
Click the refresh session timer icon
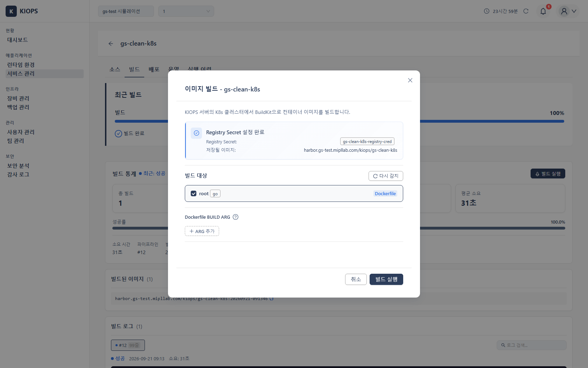[x=526, y=11]
